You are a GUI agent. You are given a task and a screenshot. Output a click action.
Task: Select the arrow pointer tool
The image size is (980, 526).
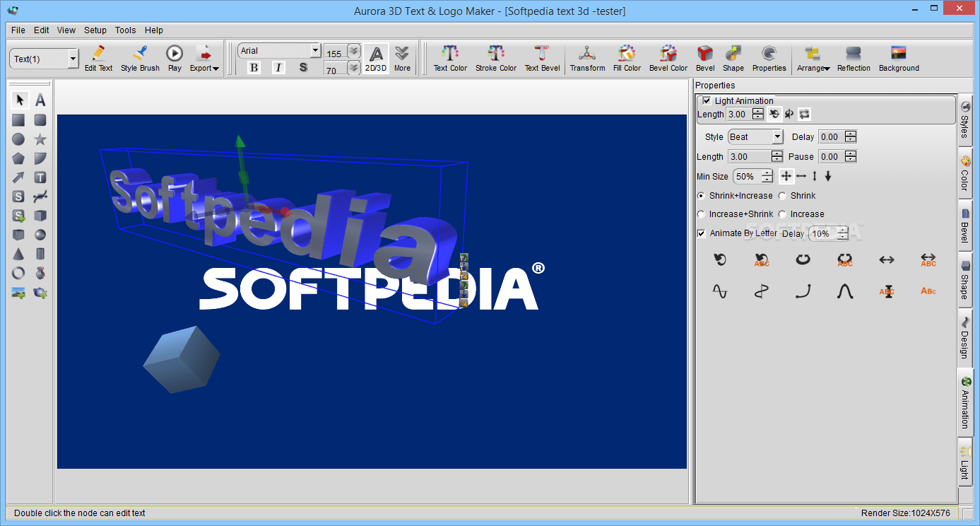point(19,100)
